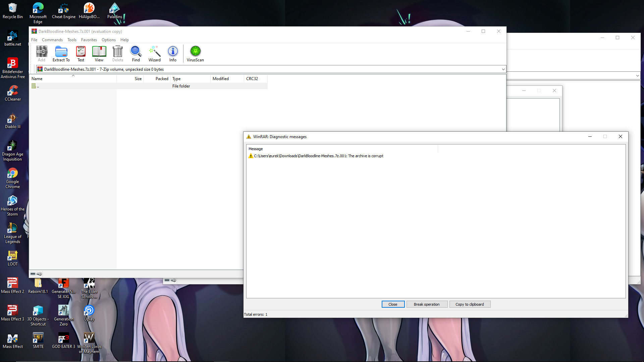Click the Delete toolbar icon
Image resolution: width=644 pixels, height=362 pixels.
point(118,54)
